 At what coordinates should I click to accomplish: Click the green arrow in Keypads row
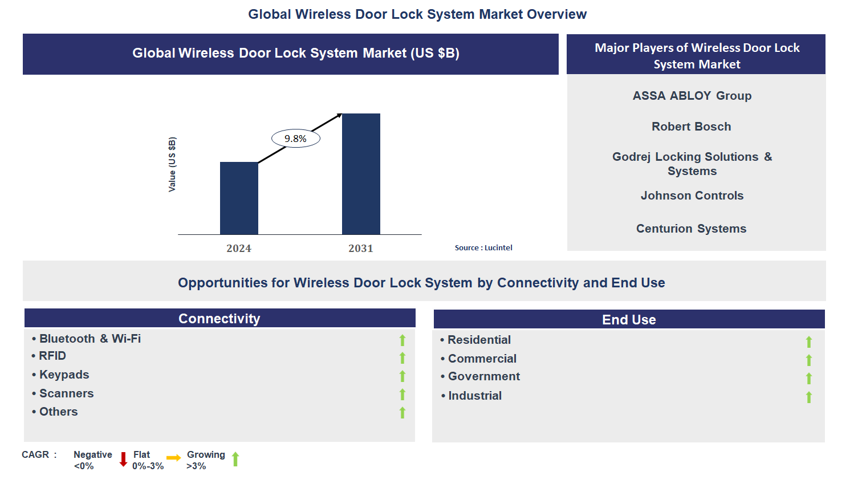click(402, 376)
